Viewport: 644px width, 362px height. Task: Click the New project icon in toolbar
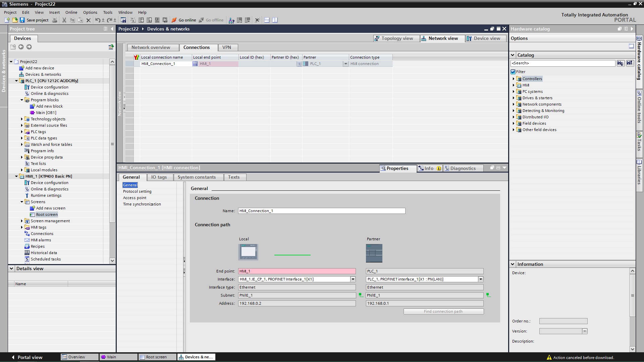click(7, 20)
